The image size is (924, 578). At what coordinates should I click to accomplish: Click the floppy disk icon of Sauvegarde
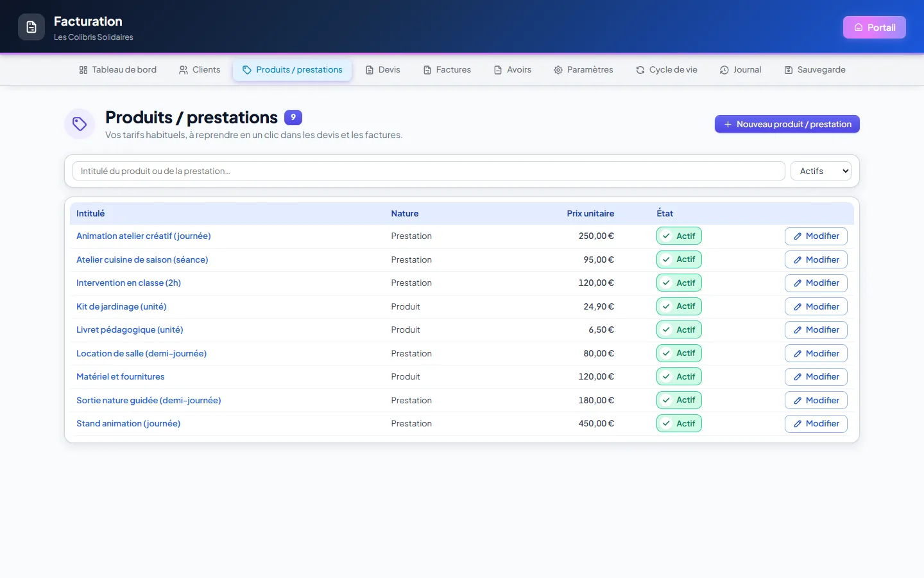(789, 70)
